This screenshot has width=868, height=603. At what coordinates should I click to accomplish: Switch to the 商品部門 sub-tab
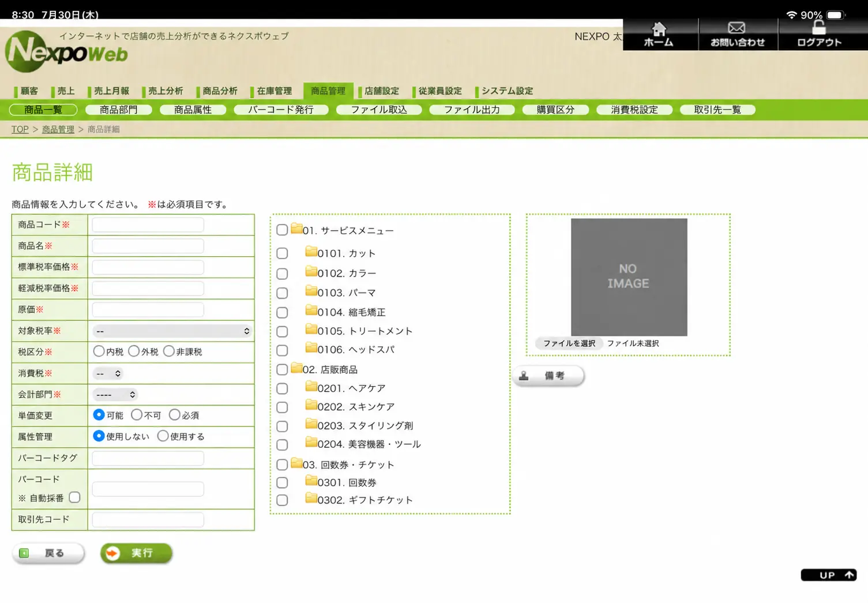(118, 110)
